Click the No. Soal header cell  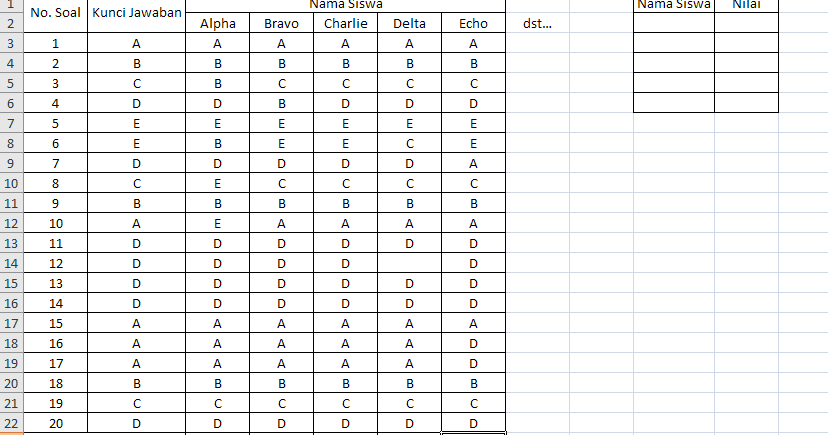[55, 13]
